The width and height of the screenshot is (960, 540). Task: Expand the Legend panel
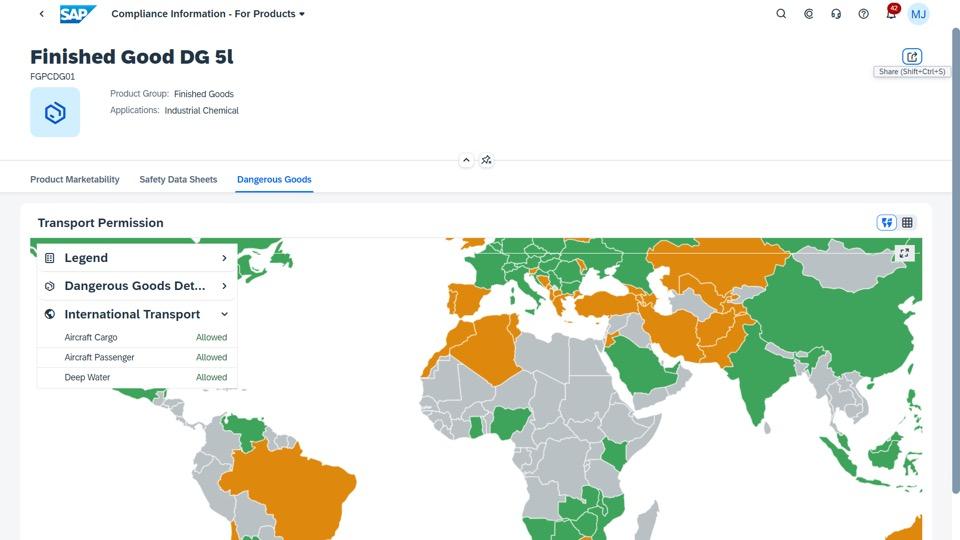[x=224, y=258]
